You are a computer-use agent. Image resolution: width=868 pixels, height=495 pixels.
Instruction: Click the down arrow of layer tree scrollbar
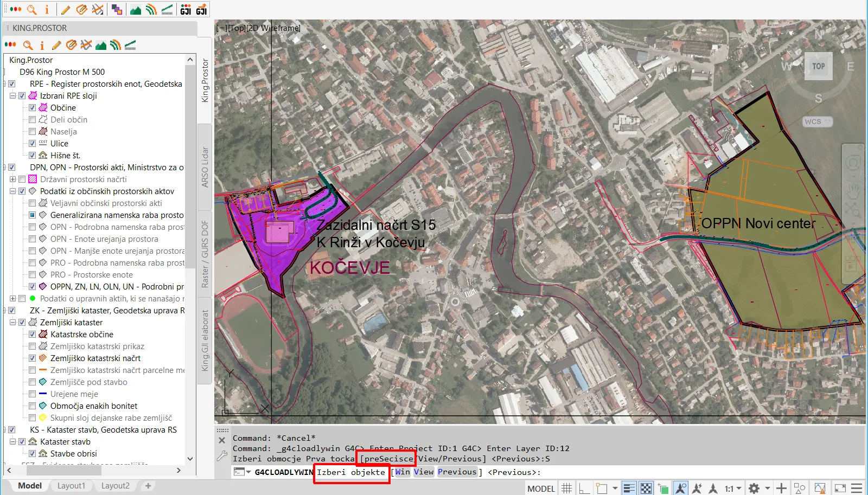point(190,459)
